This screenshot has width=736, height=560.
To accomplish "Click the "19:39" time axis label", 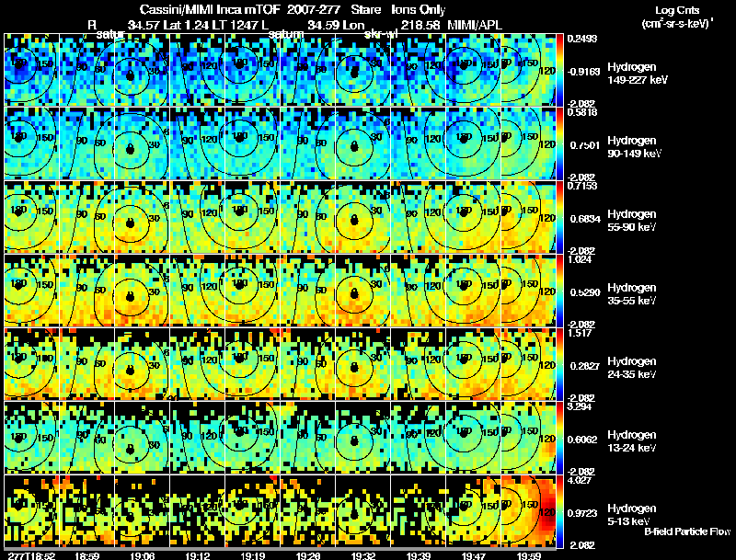I will pos(419,555).
